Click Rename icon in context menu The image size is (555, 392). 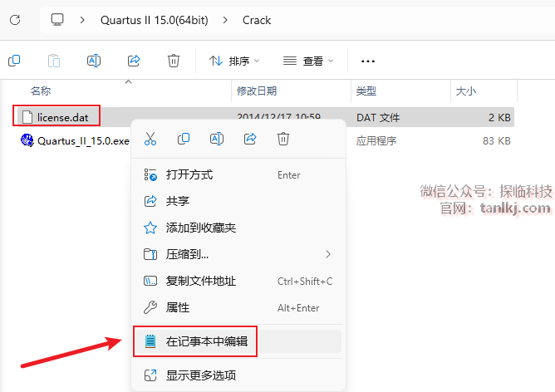[217, 139]
